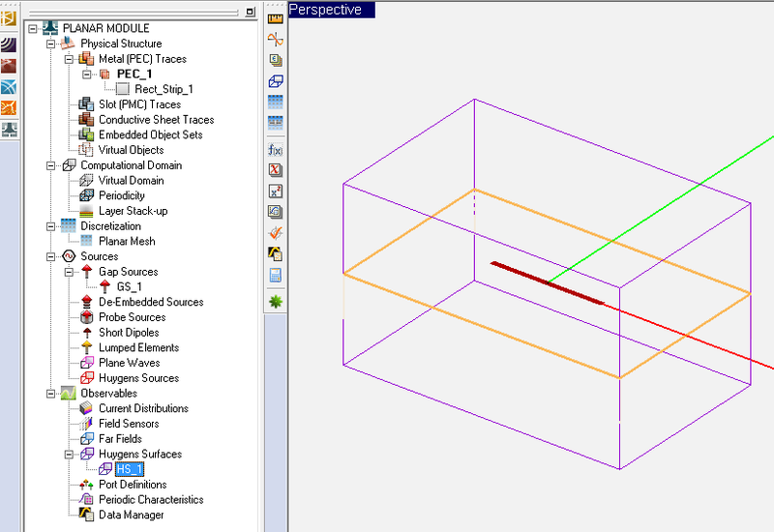Click the f(x) functions toolbar icon
Screen dimensions: 774x532
pos(275,150)
